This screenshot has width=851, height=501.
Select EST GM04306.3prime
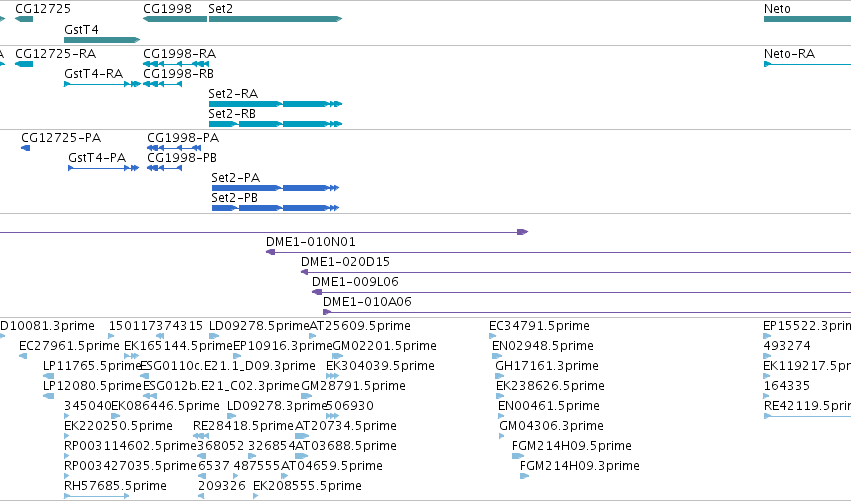pyautogui.click(x=551, y=427)
